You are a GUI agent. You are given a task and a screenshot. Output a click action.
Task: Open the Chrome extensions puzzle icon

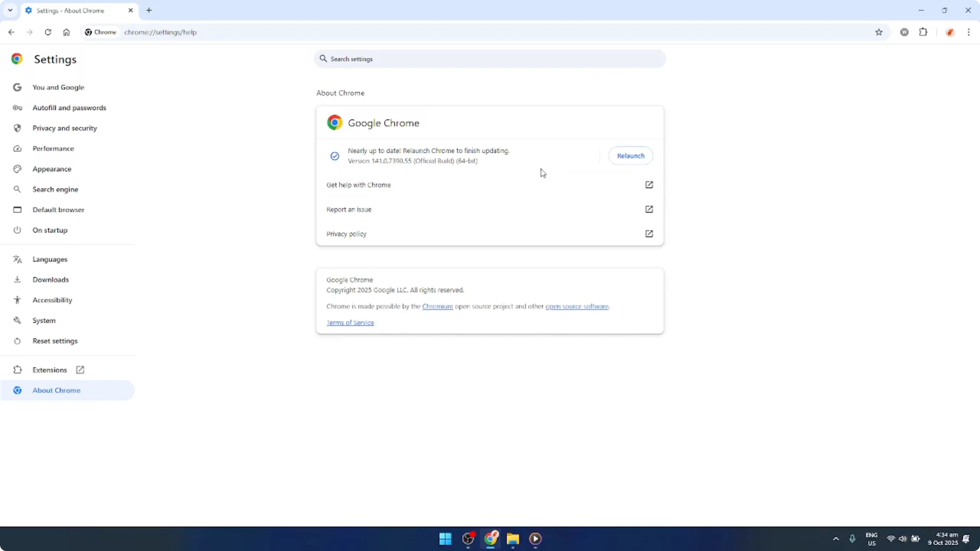click(924, 32)
